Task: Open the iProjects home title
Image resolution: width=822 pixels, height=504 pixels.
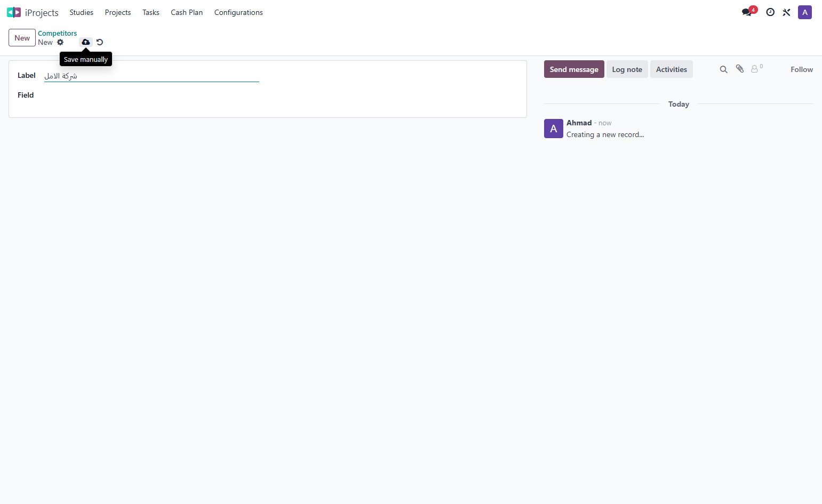Action: pos(42,12)
